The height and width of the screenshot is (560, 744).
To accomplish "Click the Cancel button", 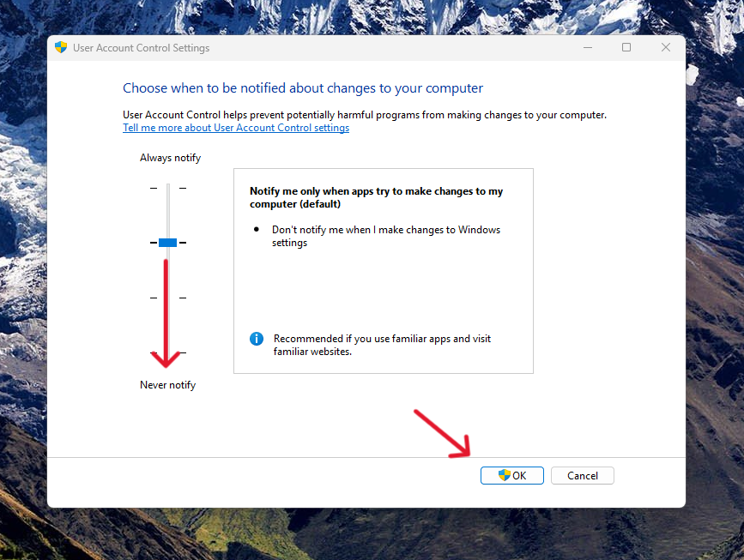I will pos(582,476).
